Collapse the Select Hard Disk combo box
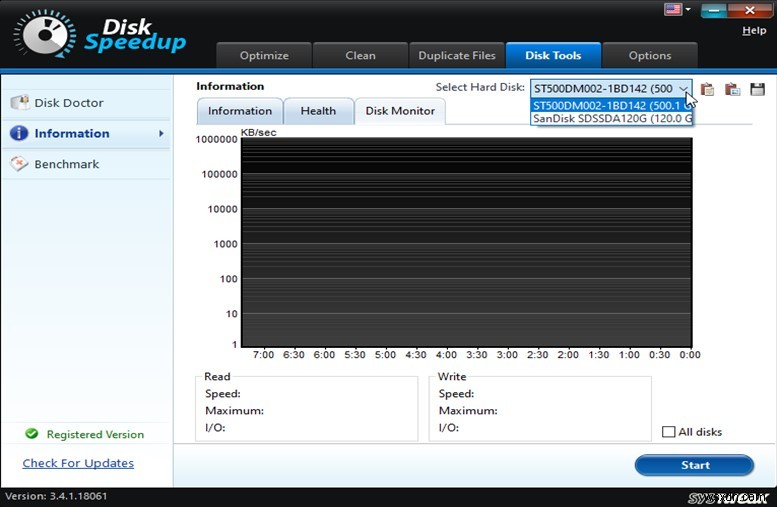 (611, 89)
